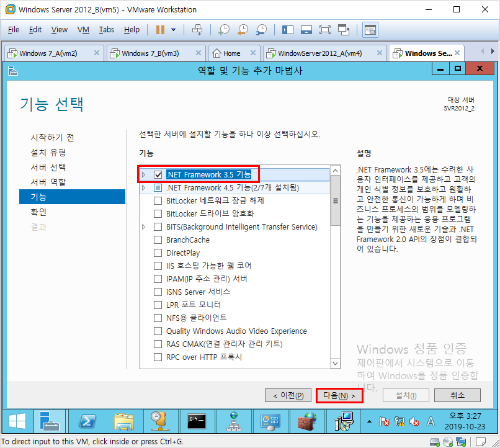Click the feature list scrollbar thumb
Viewport: 500px width, 448px height.
point(336,200)
